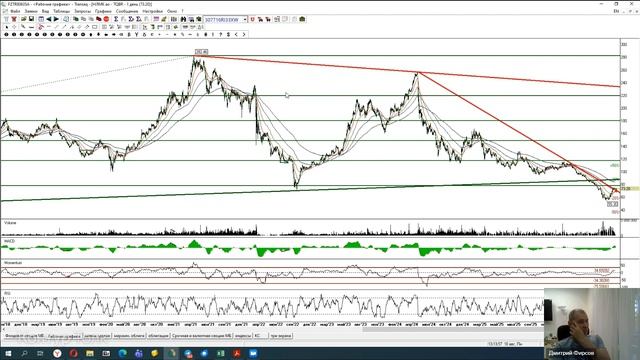640x360 pixels.
Task: Click the calendar table toolbar icon
Action: pyautogui.click(x=41, y=19)
